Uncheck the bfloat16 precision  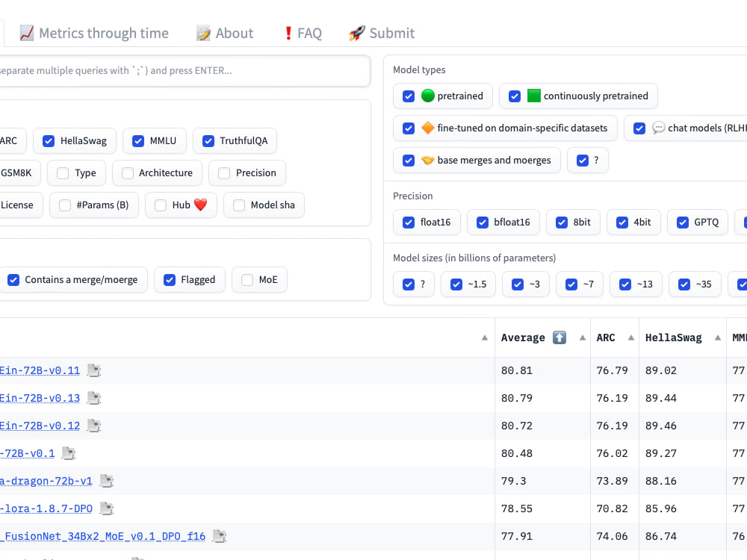click(483, 223)
